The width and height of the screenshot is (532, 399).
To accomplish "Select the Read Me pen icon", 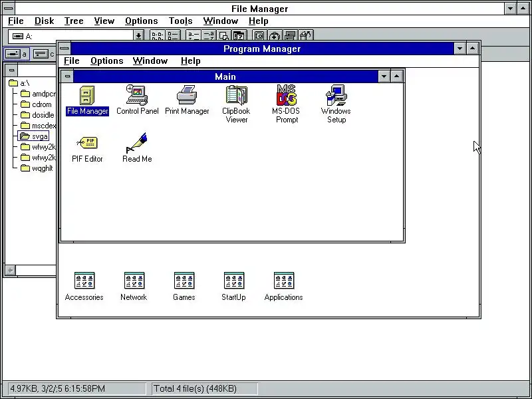I will 137,148.
